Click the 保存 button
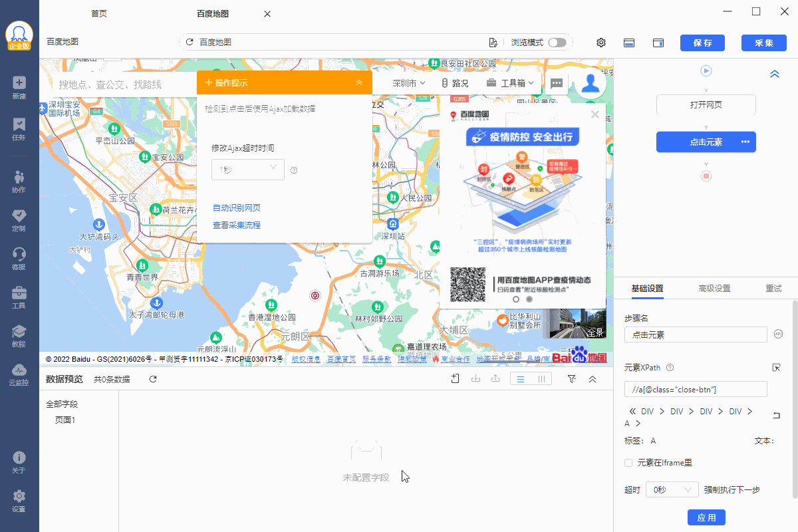Viewport: 798px width, 532px height. tap(702, 43)
